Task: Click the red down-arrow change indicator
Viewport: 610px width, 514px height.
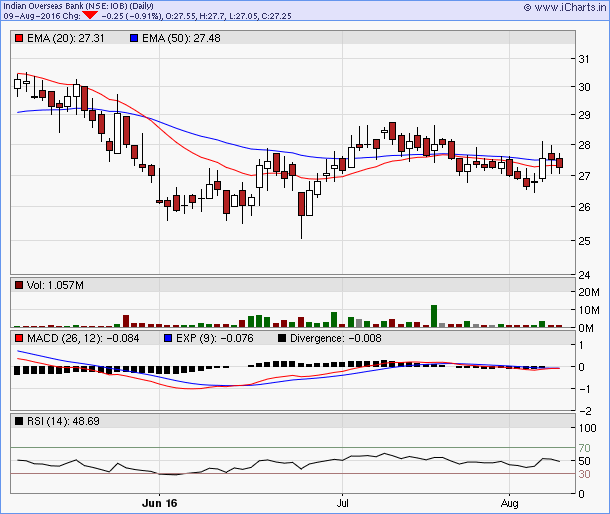Action: [90, 15]
